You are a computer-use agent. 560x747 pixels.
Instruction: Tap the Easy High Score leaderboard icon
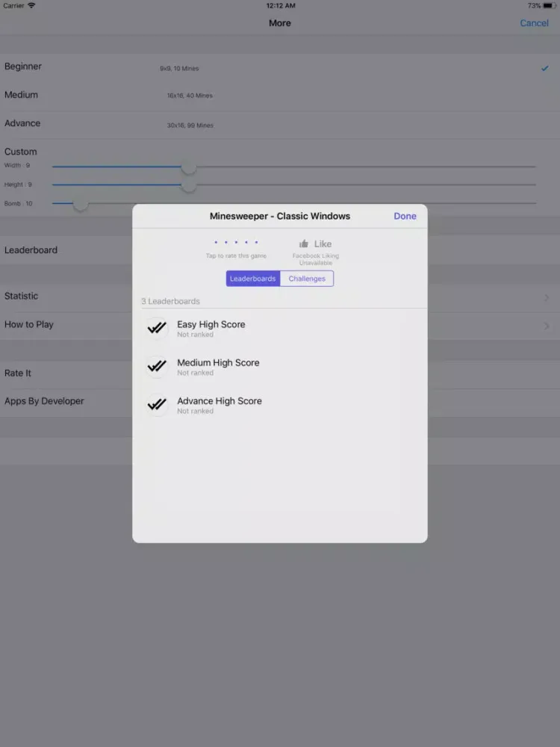(156, 328)
